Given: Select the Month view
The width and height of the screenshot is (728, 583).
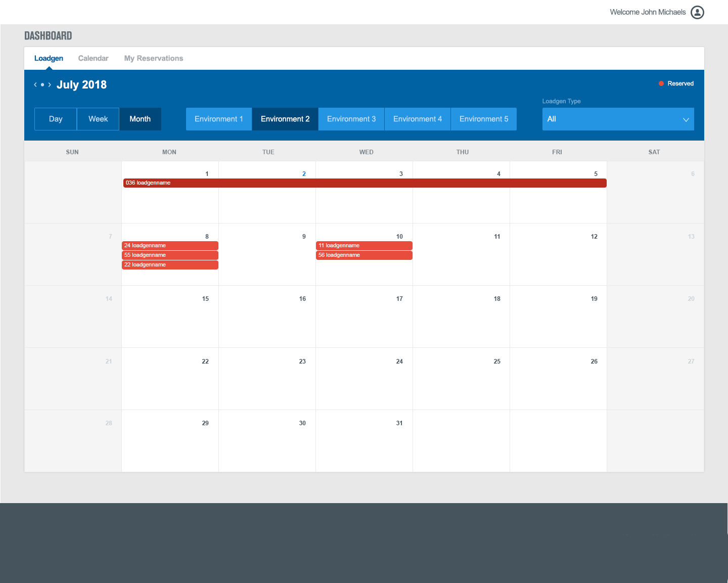Looking at the screenshot, I should point(140,119).
